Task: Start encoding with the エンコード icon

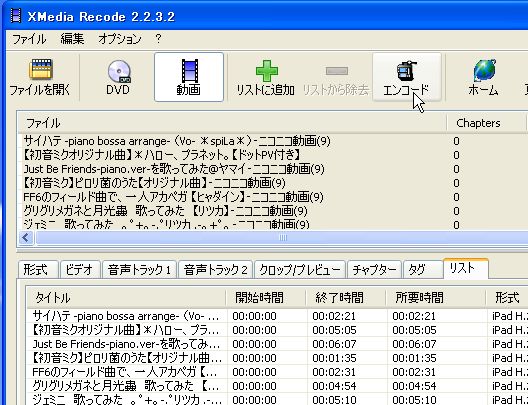Action: (406, 77)
